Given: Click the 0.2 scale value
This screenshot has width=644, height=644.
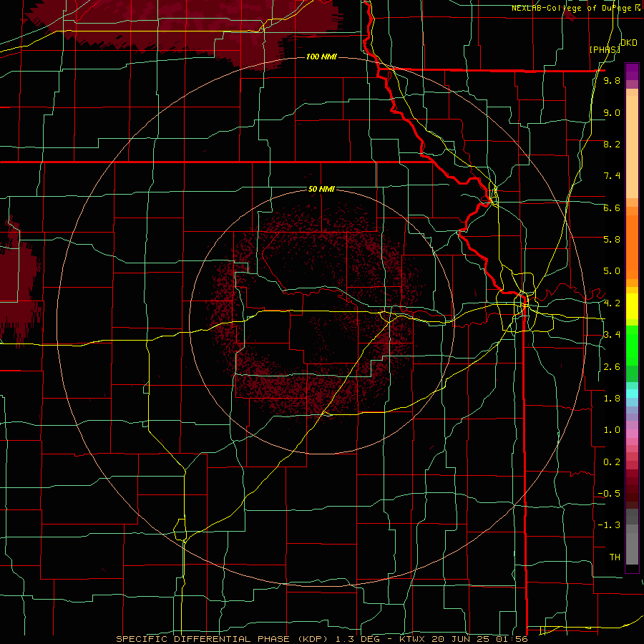Looking at the screenshot, I should (612, 462).
